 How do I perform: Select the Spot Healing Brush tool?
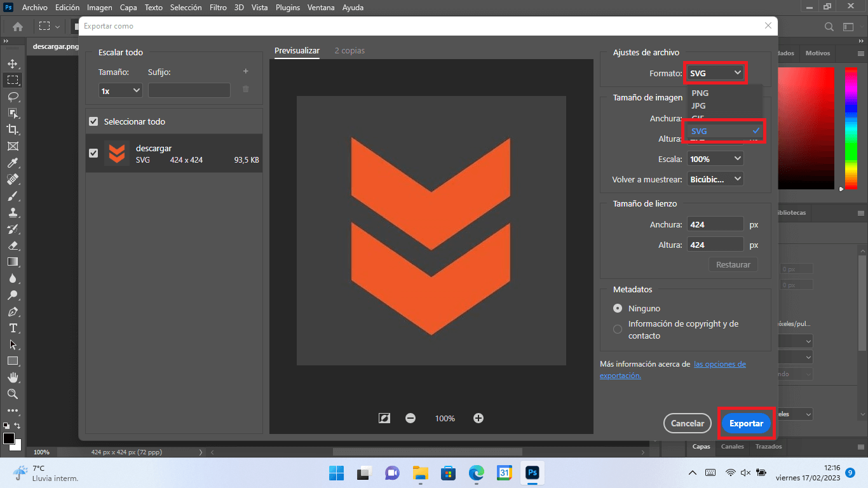12,180
